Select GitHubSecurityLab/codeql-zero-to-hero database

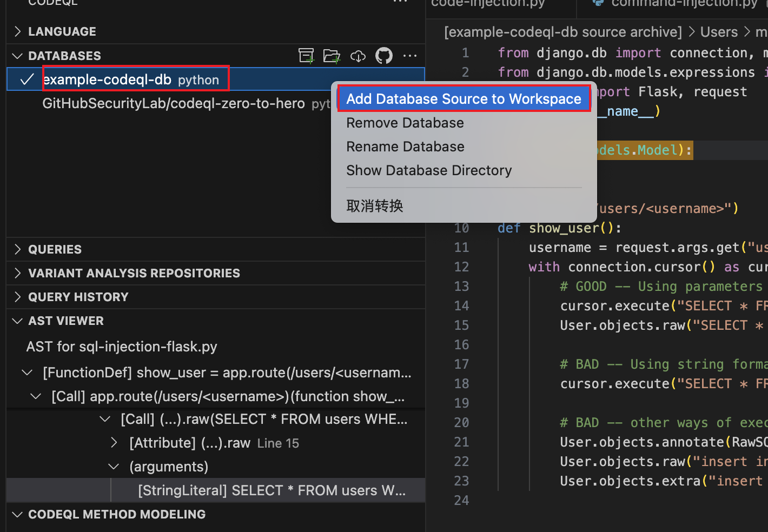173,103
